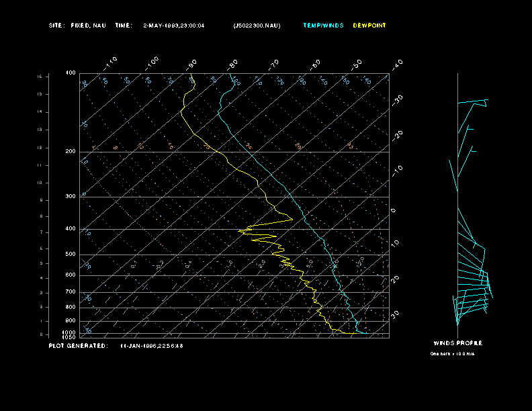This screenshot has width=532, height=411.
Task: Click the 200 pressure level label
Action: 71,151
